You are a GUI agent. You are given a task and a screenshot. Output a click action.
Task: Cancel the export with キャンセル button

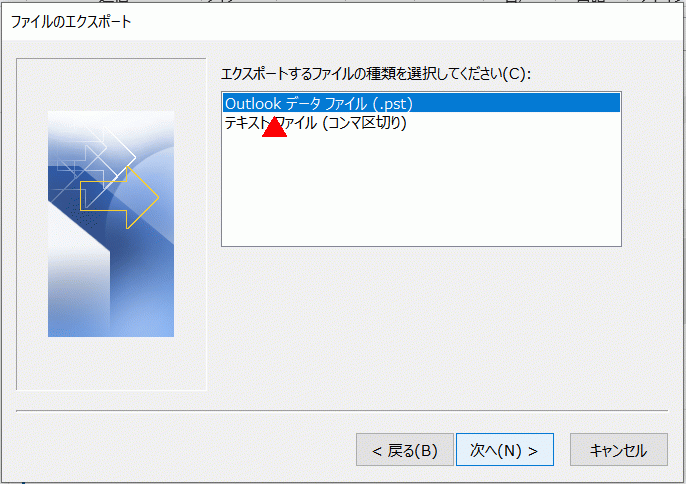click(619, 449)
